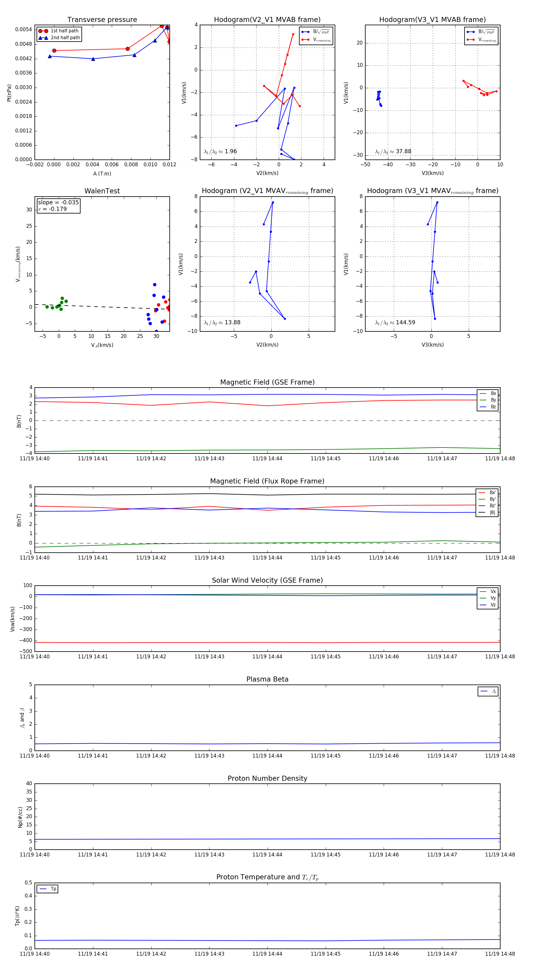
Task: Click the 'WalenTest' plot title
Action: pos(102,191)
